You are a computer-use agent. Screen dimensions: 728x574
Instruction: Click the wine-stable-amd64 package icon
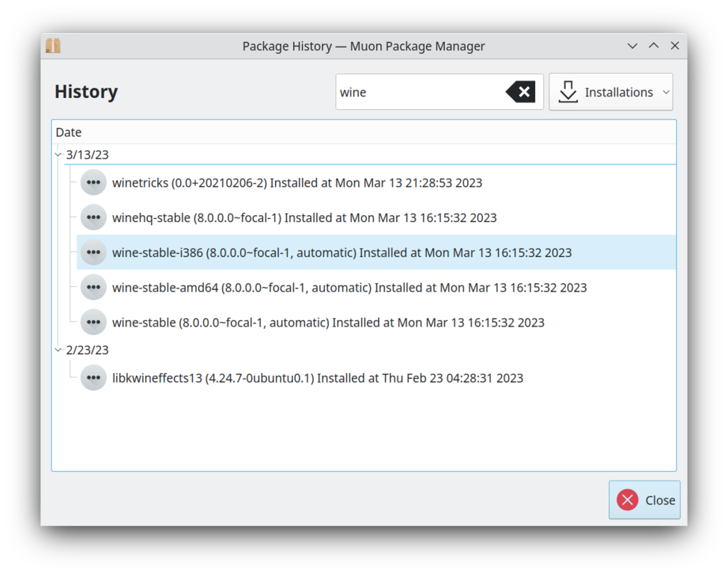(x=93, y=288)
